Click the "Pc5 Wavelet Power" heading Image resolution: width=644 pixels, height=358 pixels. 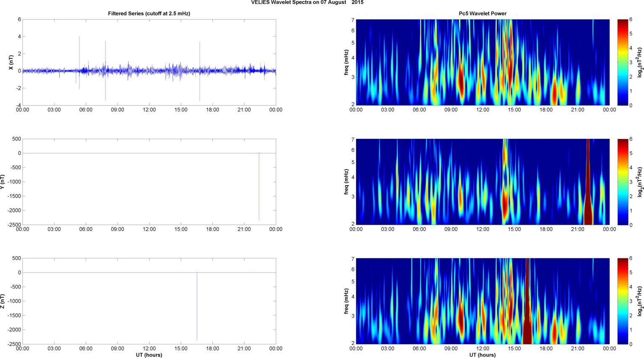[x=483, y=13]
